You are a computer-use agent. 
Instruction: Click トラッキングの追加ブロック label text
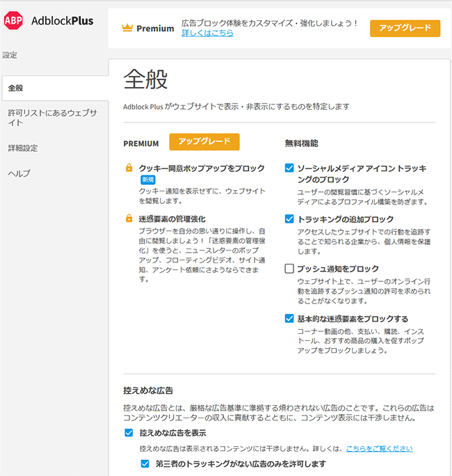coord(346,219)
